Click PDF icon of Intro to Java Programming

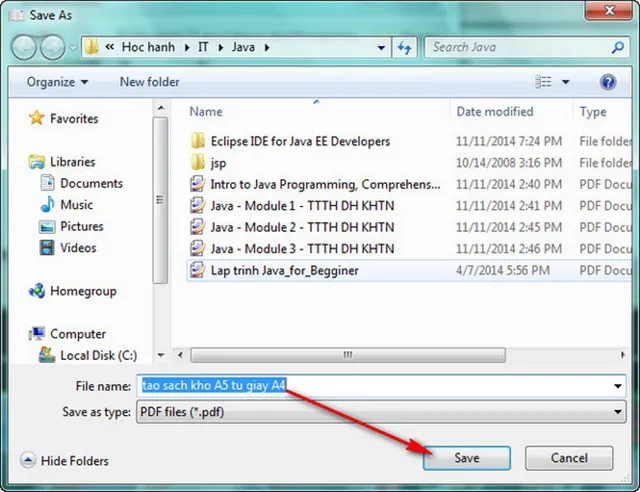(x=198, y=184)
